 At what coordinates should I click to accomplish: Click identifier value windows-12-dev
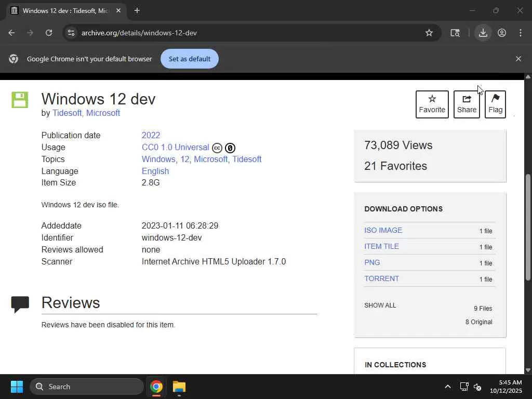tap(171, 237)
